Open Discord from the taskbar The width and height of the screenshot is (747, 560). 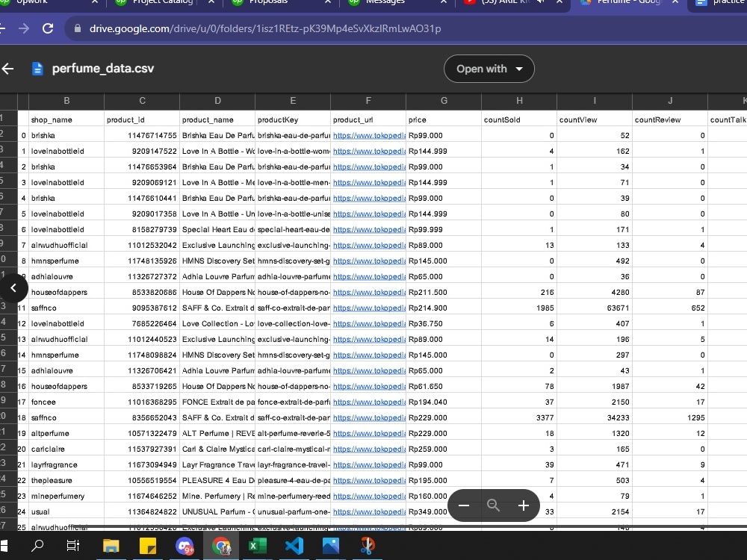[x=185, y=545]
